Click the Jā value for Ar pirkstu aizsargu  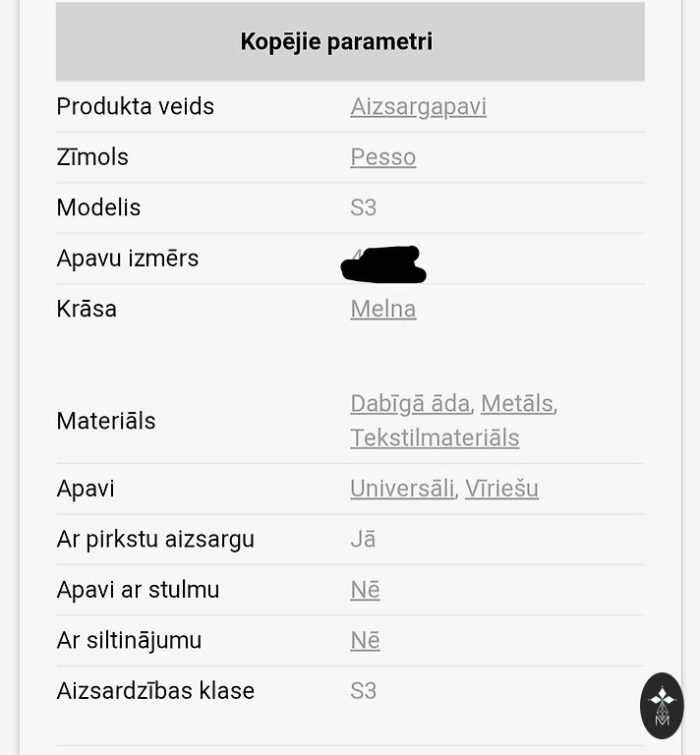[363, 539]
